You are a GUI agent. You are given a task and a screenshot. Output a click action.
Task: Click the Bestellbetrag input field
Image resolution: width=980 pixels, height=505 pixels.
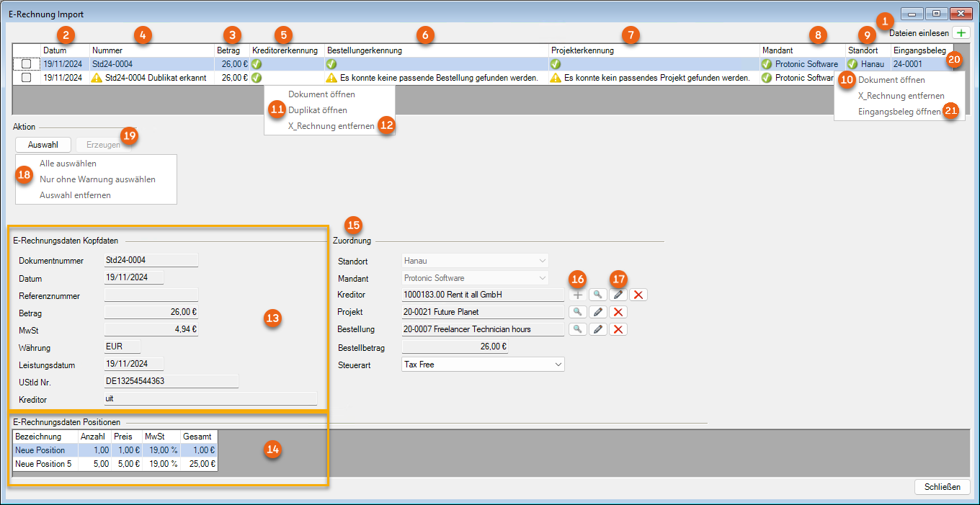pos(455,347)
